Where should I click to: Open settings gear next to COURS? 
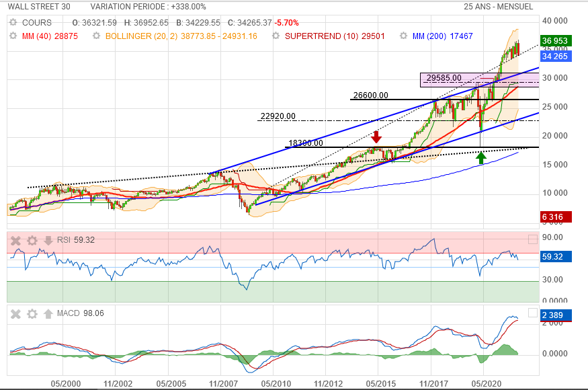pyautogui.click(x=13, y=22)
